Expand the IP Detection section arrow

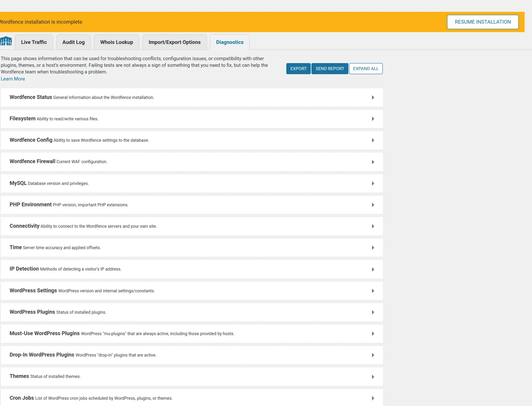pyautogui.click(x=373, y=269)
